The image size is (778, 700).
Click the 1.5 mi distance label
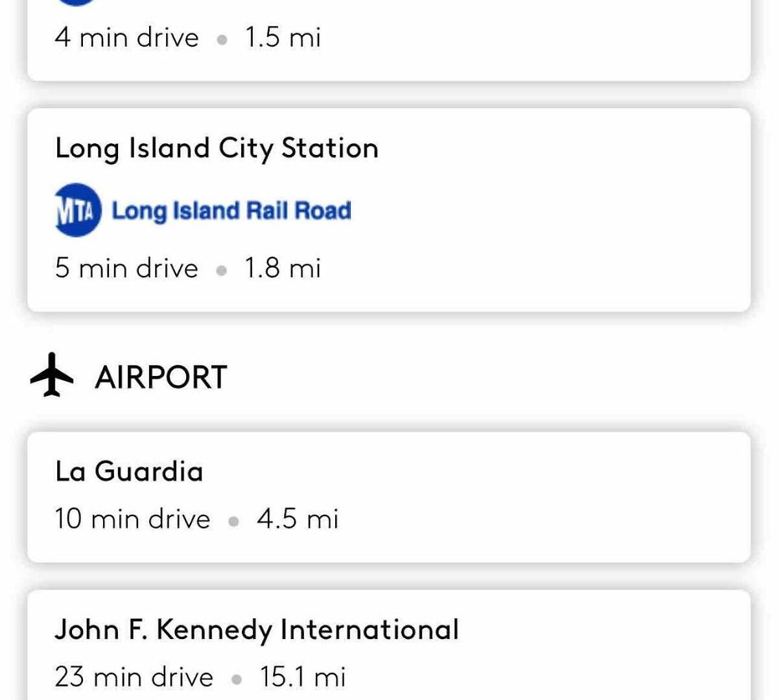282,37
